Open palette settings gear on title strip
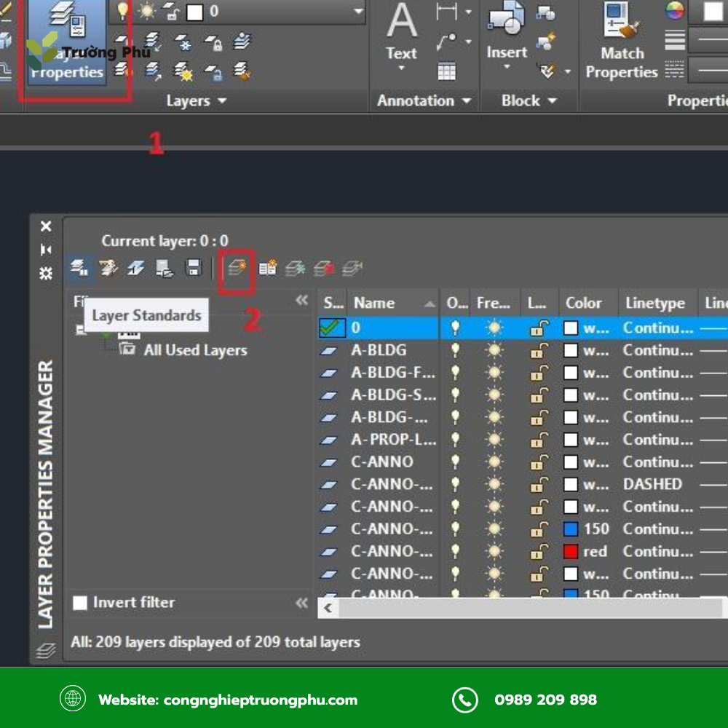 click(x=45, y=273)
